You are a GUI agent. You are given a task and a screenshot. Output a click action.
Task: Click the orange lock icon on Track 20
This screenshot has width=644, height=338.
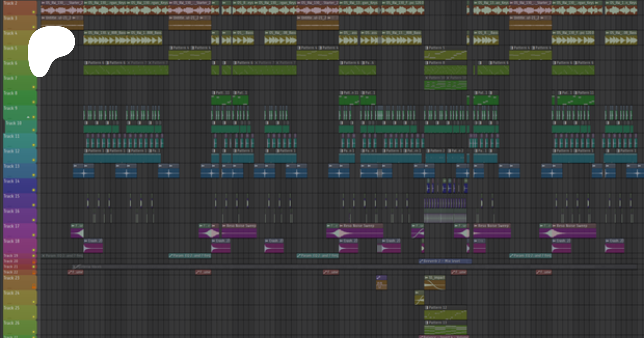pos(34,261)
